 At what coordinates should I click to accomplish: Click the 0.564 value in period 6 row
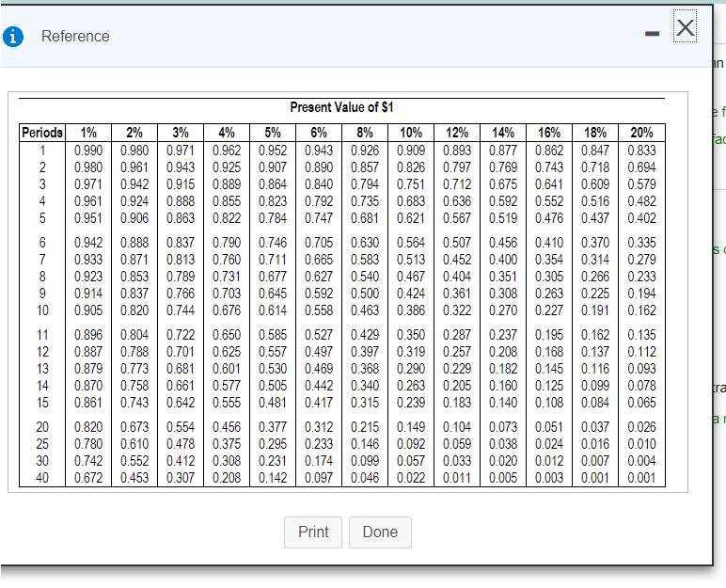pyautogui.click(x=411, y=243)
